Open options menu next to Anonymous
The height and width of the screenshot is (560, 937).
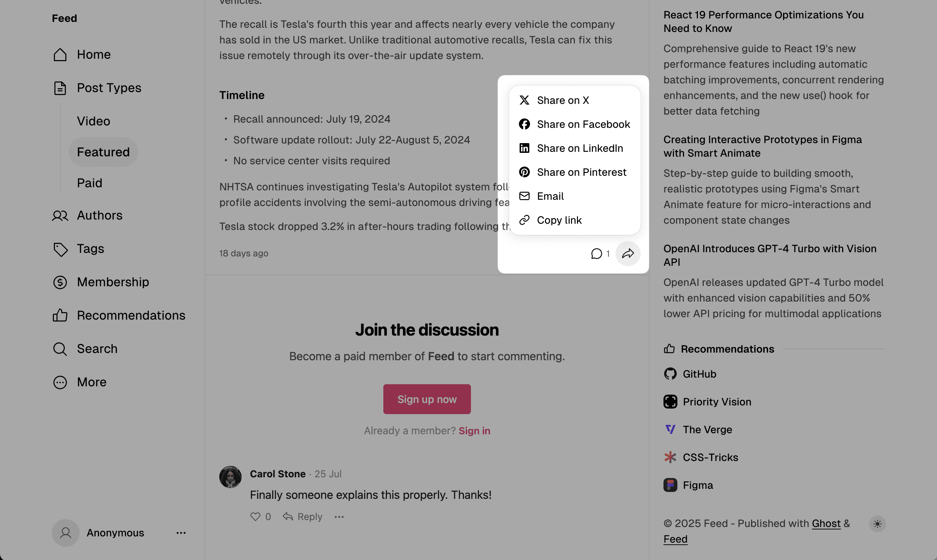click(181, 533)
